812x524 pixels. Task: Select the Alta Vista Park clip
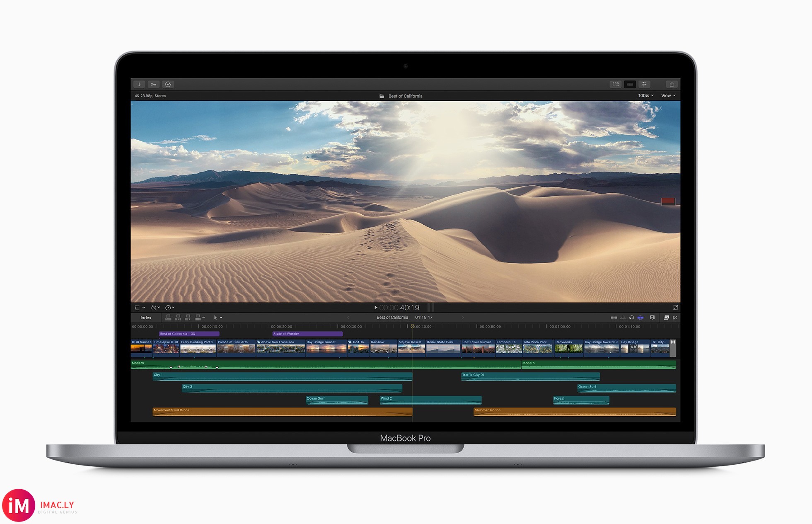(x=538, y=349)
